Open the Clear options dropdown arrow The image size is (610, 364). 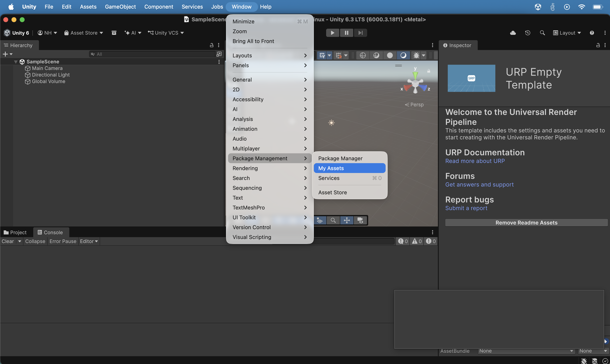pyautogui.click(x=19, y=241)
